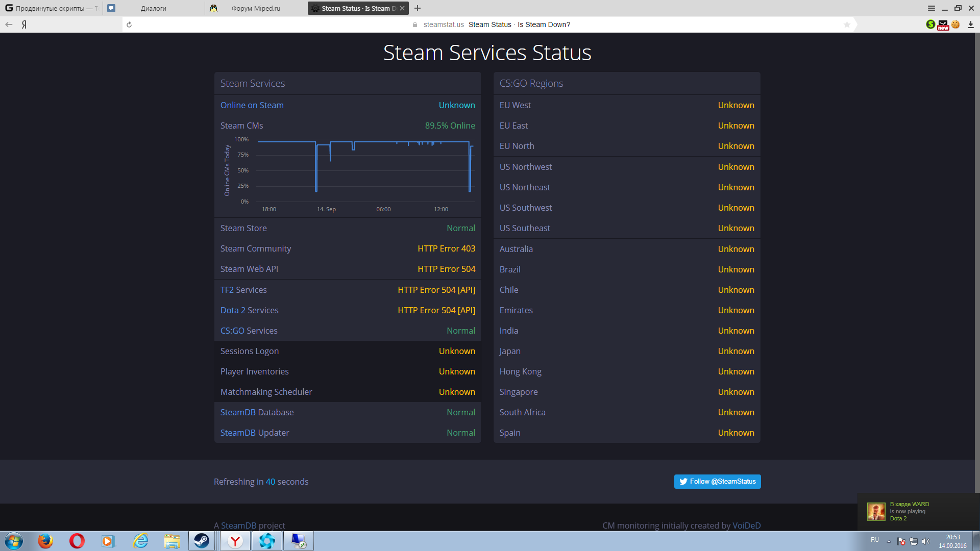Go back with the browser back arrow
This screenshot has height=551, width=980.
[x=9, y=24]
